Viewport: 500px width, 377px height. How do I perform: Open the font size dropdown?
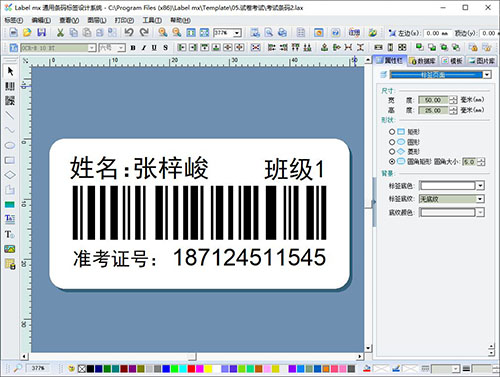coord(121,48)
